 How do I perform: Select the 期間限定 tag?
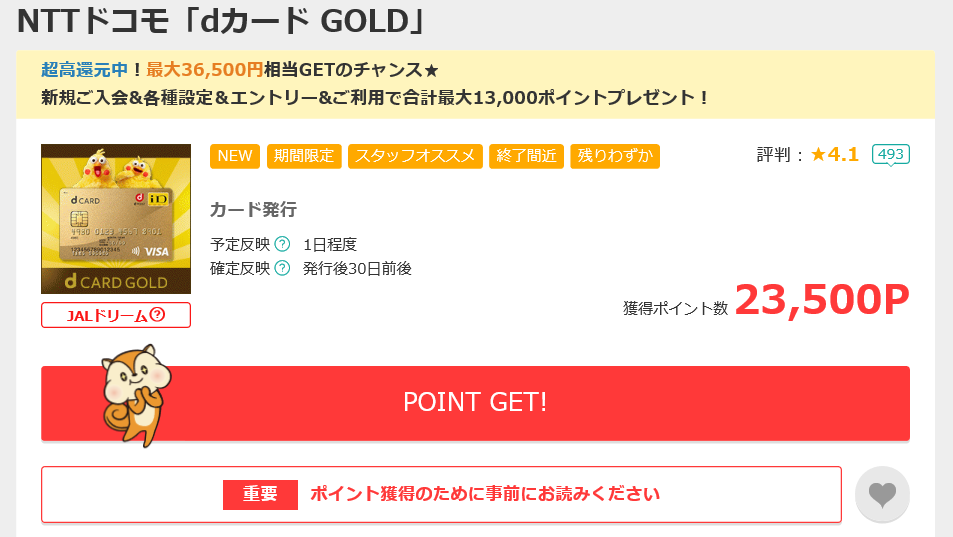pos(304,156)
